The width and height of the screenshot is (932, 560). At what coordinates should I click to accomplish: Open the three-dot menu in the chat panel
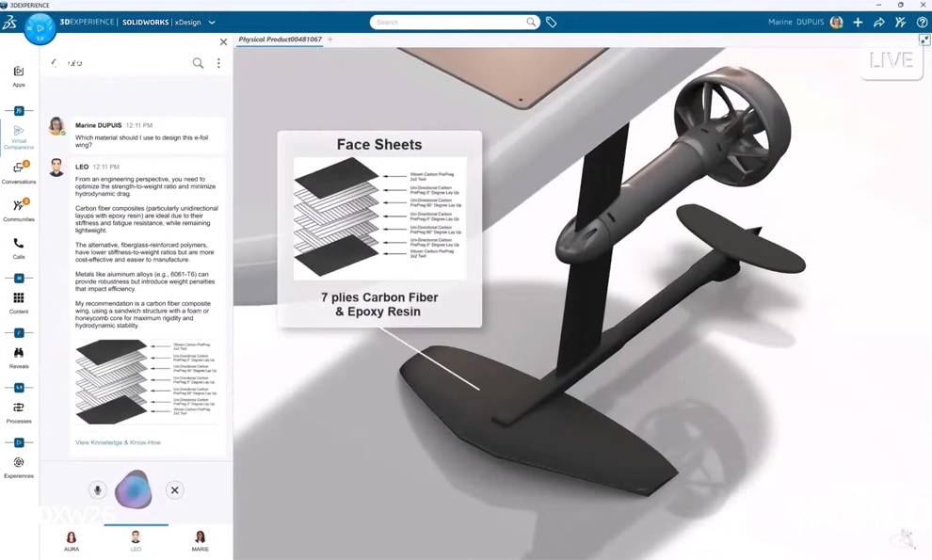pos(218,63)
